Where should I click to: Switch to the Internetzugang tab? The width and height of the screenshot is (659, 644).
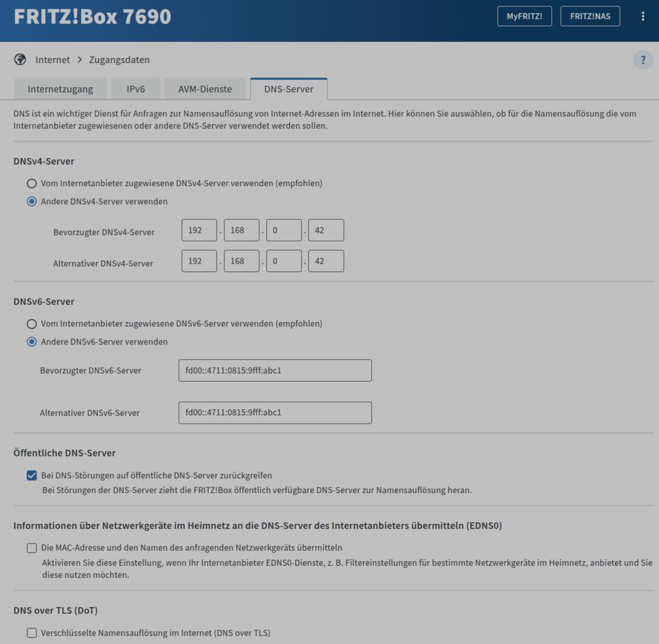(60, 89)
